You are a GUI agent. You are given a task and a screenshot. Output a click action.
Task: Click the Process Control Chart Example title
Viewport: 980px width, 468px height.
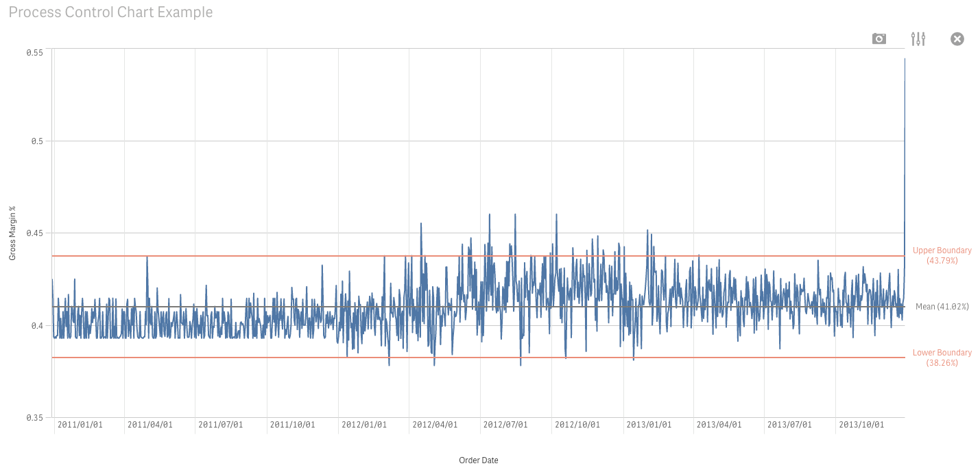[x=110, y=12]
